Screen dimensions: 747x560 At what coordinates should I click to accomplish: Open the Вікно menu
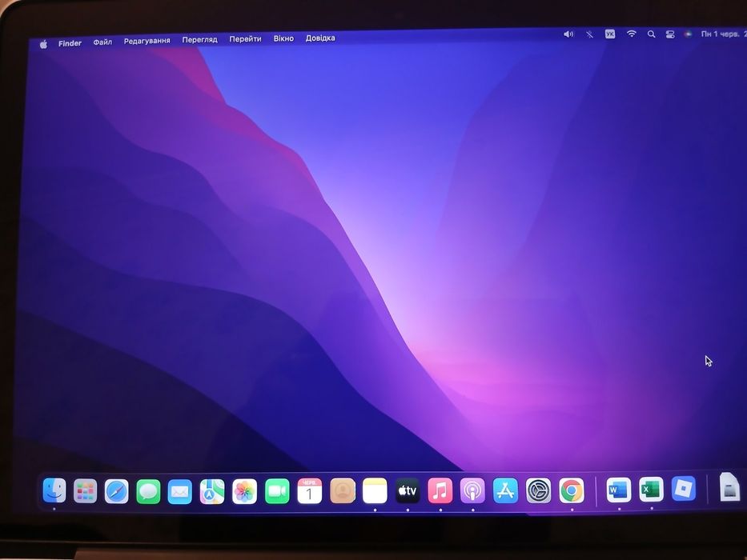pos(283,38)
